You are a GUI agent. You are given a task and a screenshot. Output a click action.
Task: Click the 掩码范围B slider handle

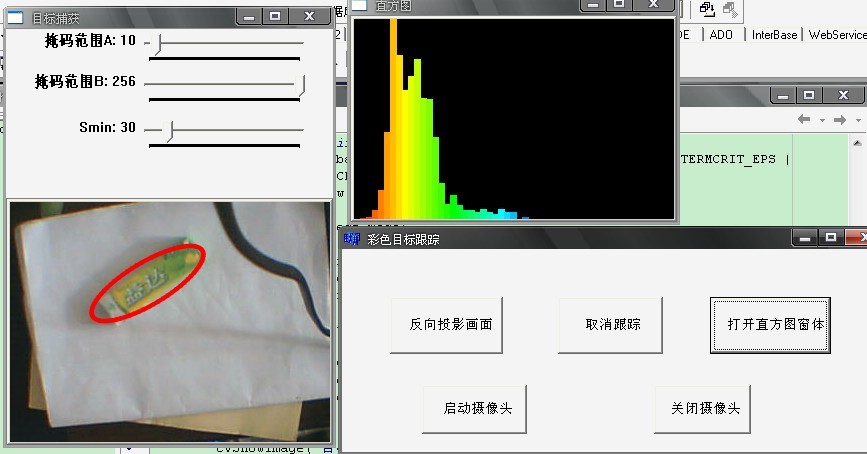(x=301, y=85)
